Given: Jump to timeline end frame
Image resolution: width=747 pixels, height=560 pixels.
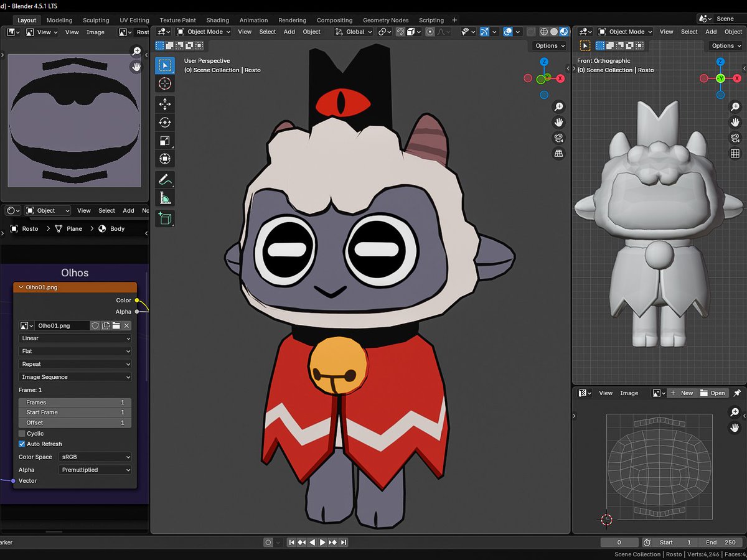Looking at the screenshot, I should click(344, 543).
